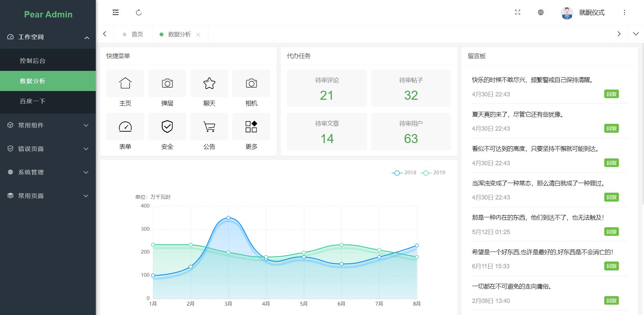Screen dimensions: 644x315
Task: Open the 公告 shopping cart shortcut
Action: pos(209,127)
